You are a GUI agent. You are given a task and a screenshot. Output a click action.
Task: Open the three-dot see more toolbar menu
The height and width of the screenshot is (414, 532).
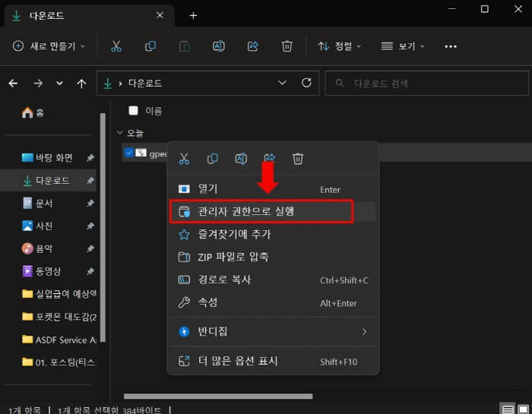pyautogui.click(x=451, y=46)
